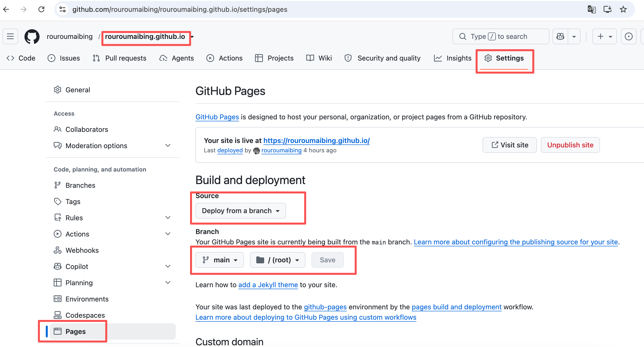Open the github-pages environment link
The width and height of the screenshot is (644, 347).
[x=325, y=307]
